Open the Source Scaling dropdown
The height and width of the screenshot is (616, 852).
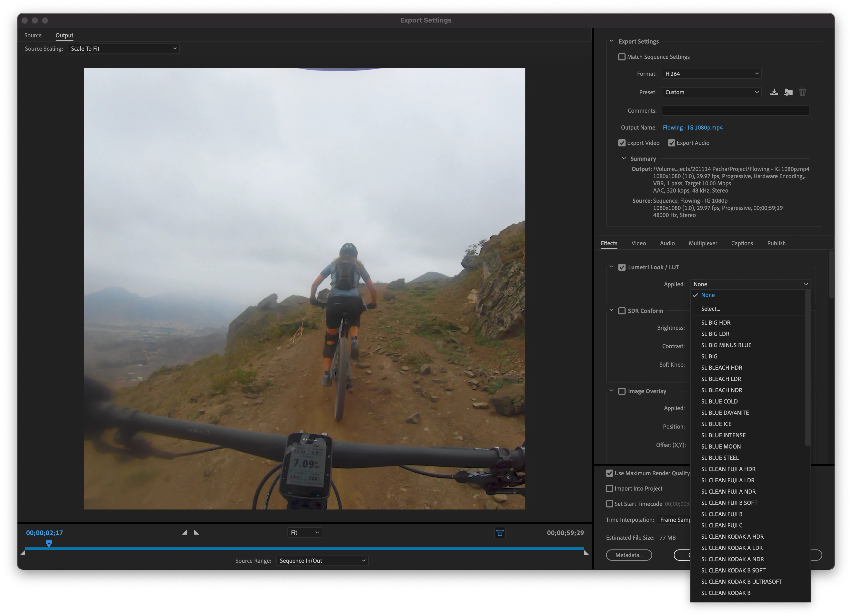point(123,49)
